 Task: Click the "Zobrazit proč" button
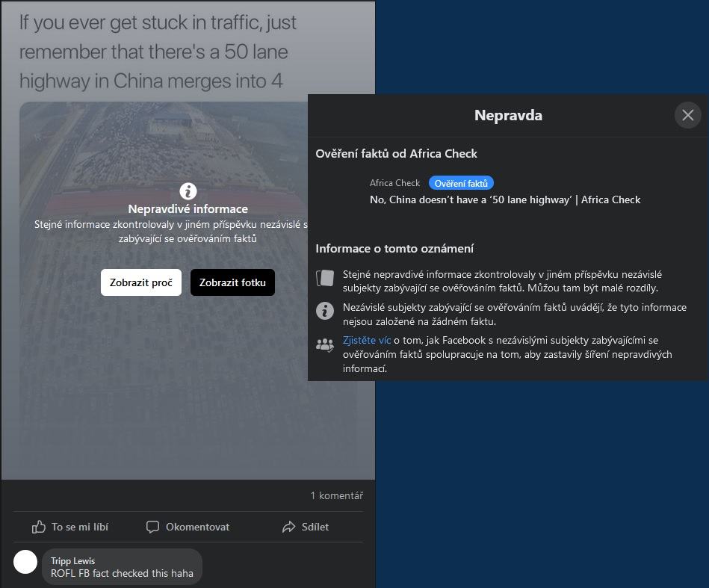[x=141, y=282]
